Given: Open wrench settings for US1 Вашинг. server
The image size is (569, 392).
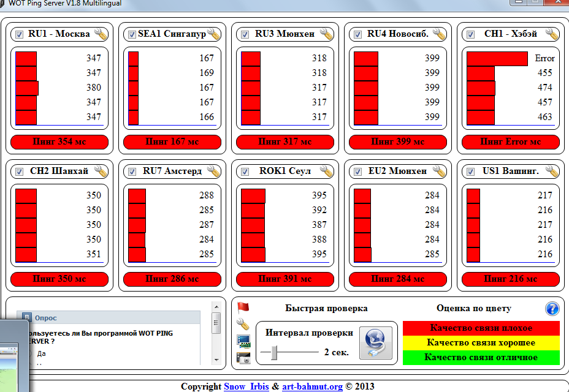Looking at the screenshot, I should click(552, 171).
